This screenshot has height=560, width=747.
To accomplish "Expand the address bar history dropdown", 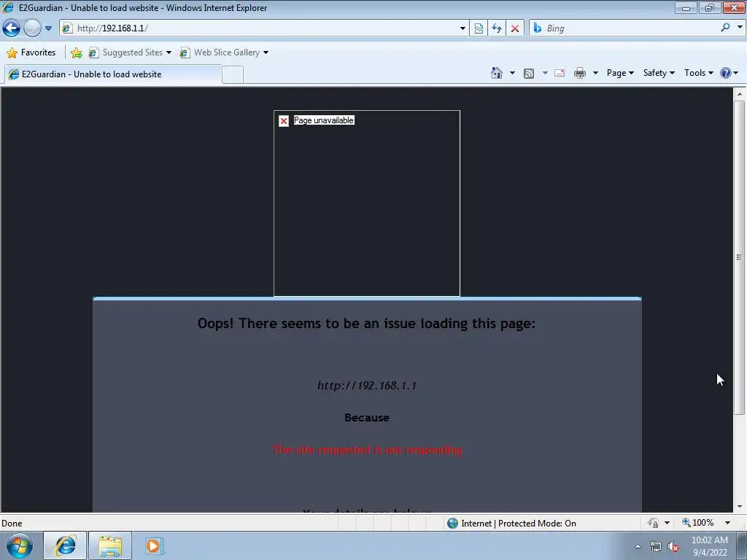I will click(x=462, y=28).
